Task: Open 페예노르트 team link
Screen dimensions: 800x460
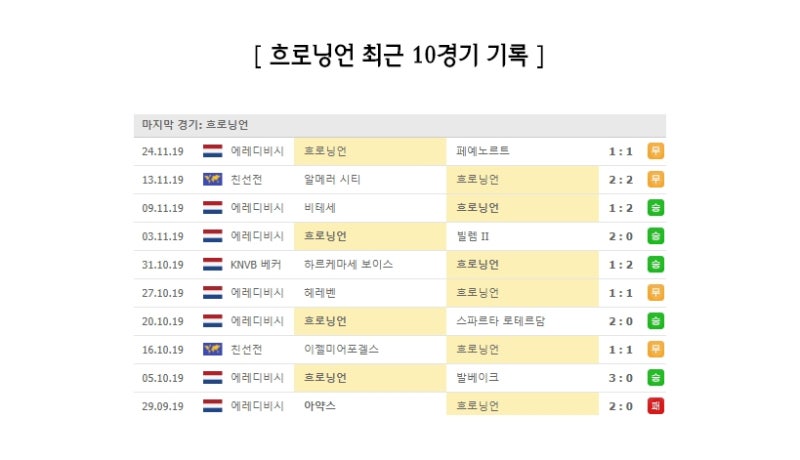Action: pyautogui.click(x=483, y=151)
